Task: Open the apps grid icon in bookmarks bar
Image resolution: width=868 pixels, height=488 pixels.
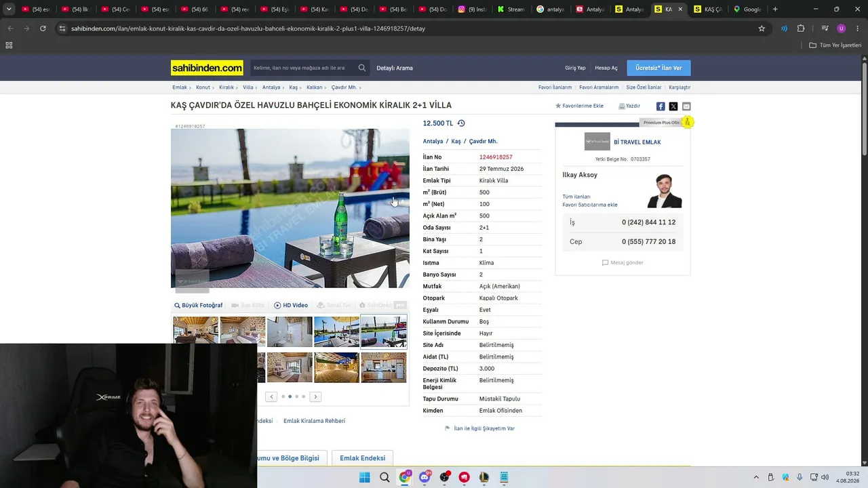Action: (9, 45)
